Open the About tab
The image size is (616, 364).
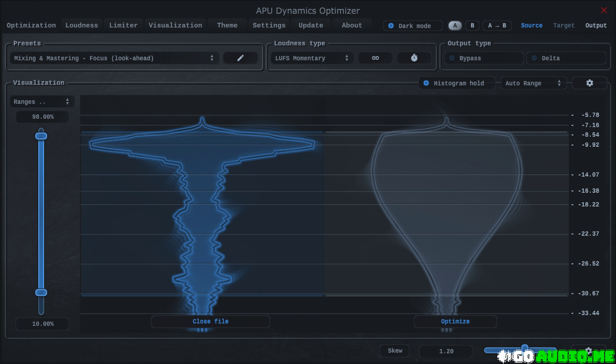[352, 25]
